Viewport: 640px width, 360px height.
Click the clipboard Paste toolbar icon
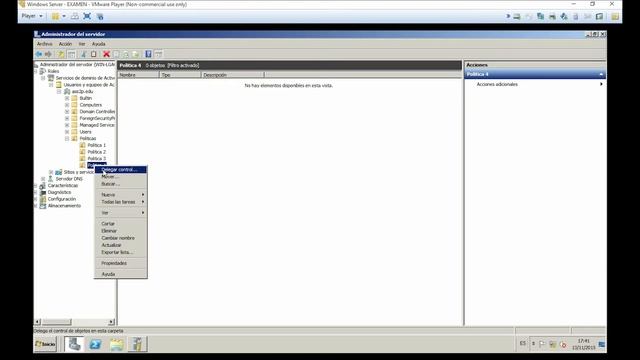point(93,54)
